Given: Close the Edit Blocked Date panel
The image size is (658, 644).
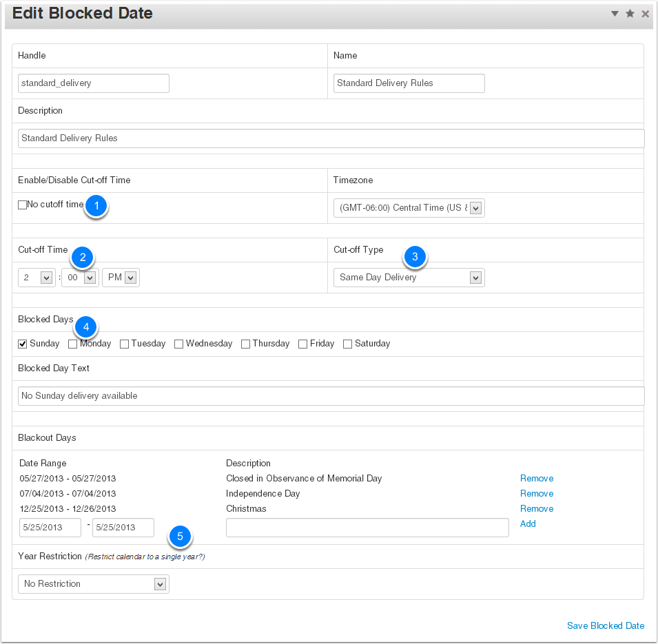Looking at the screenshot, I should 646,14.
